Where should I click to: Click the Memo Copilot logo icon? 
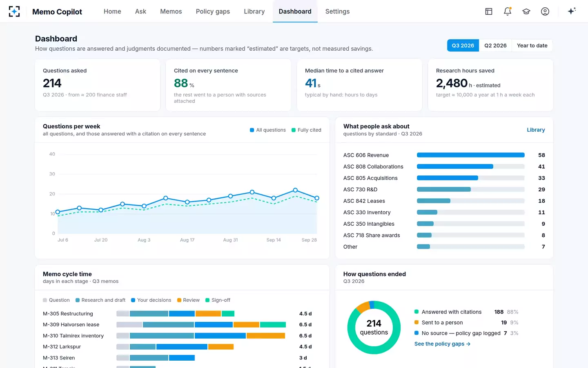[14, 11]
